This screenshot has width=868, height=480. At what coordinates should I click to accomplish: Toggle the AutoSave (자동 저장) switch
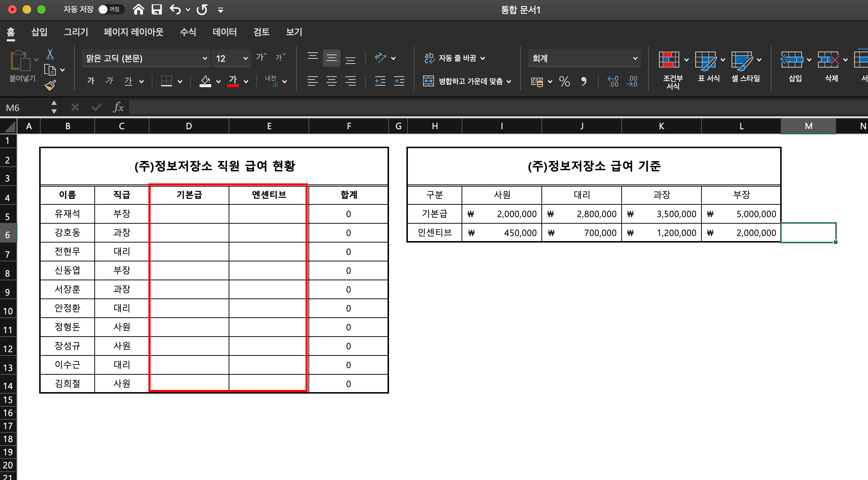[110, 9]
